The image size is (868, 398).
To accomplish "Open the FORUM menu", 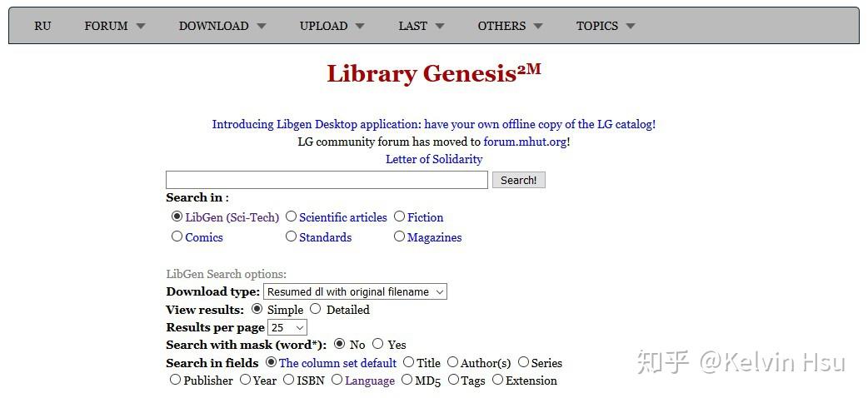I will (x=115, y=26).
